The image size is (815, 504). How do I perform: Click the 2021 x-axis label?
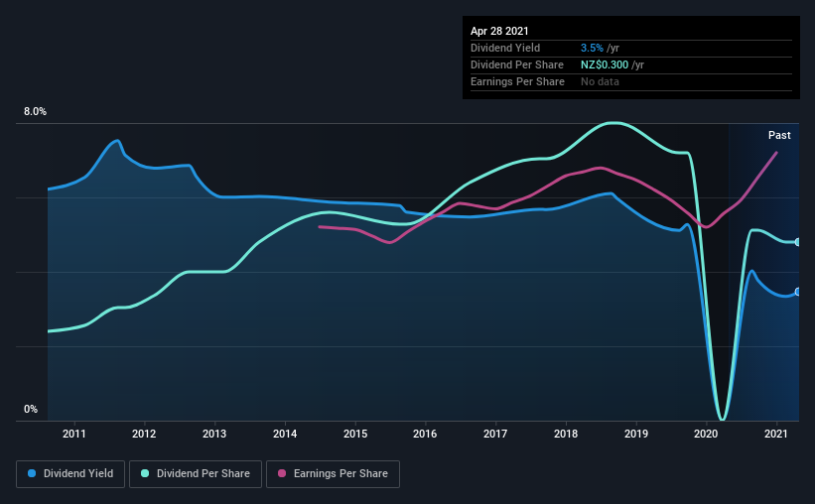(776, 434)
